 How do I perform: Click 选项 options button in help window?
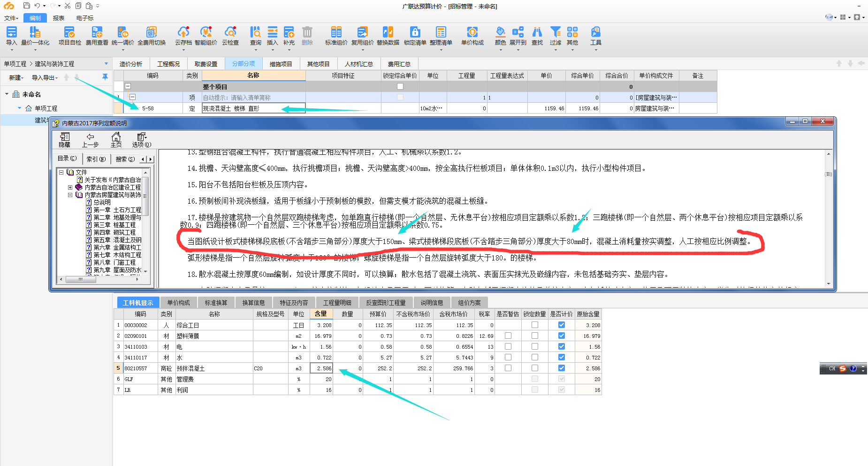pyautogui.click(x=141, y=140)
